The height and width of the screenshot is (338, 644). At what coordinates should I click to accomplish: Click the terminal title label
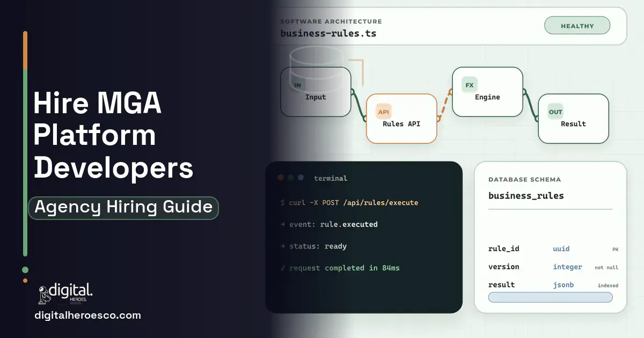pyautogui.click(x=331, y=178)
